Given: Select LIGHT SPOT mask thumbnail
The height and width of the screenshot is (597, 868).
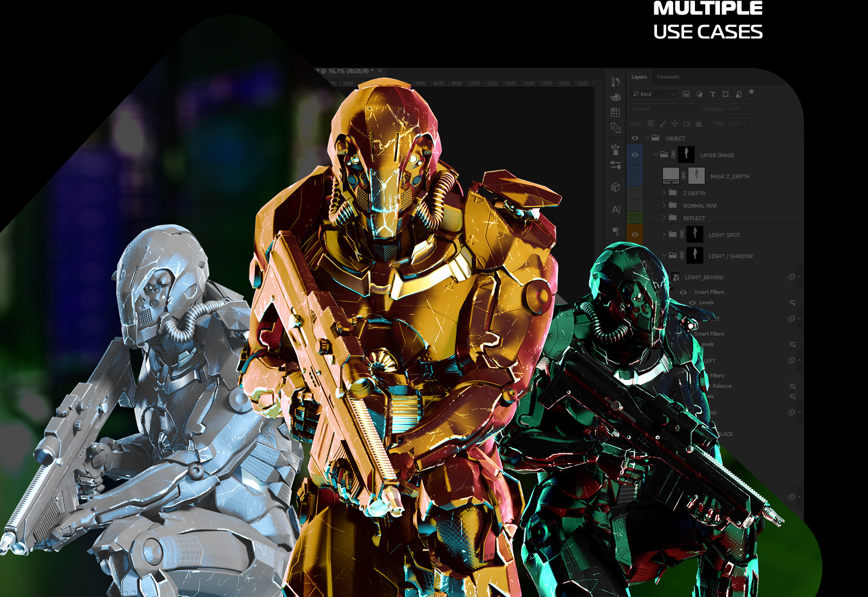Looking at the screenshot, I should point(695,234).
